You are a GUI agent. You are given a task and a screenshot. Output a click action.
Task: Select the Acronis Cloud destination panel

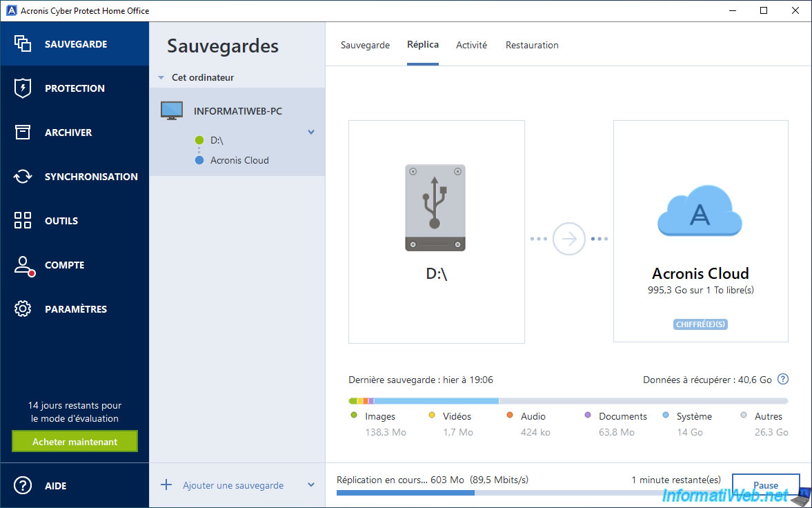(x=701, y=231)
